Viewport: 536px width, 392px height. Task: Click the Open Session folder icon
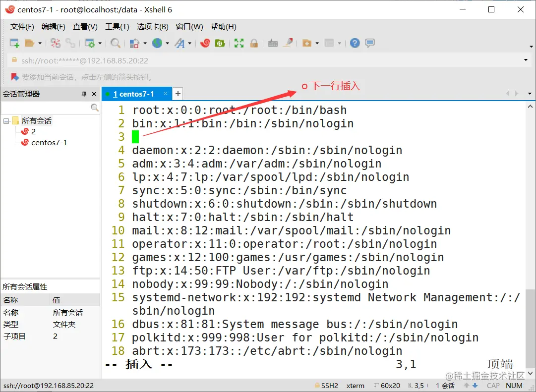pos(30,43)
